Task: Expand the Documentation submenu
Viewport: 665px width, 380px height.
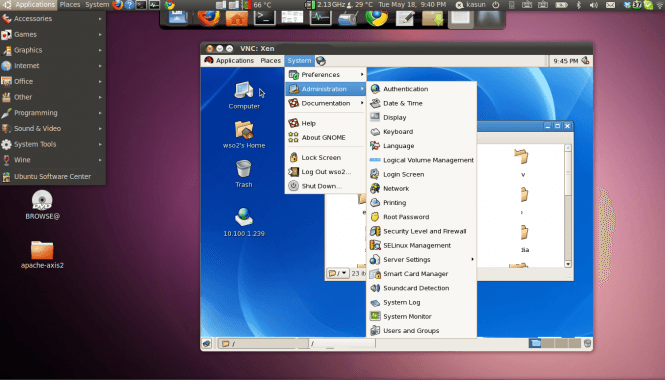Action: tap(326, 103)
